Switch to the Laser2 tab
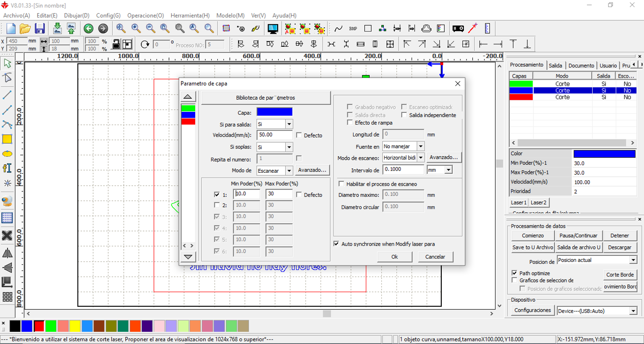The width and height of the screenshot is (644, 344). (x=538, y=202)
